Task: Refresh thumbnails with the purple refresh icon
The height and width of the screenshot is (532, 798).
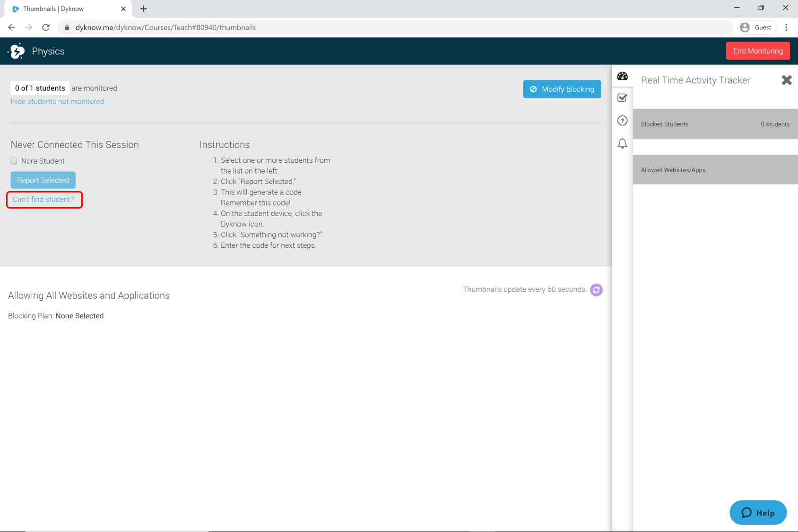Action: (x=596, y=290)
